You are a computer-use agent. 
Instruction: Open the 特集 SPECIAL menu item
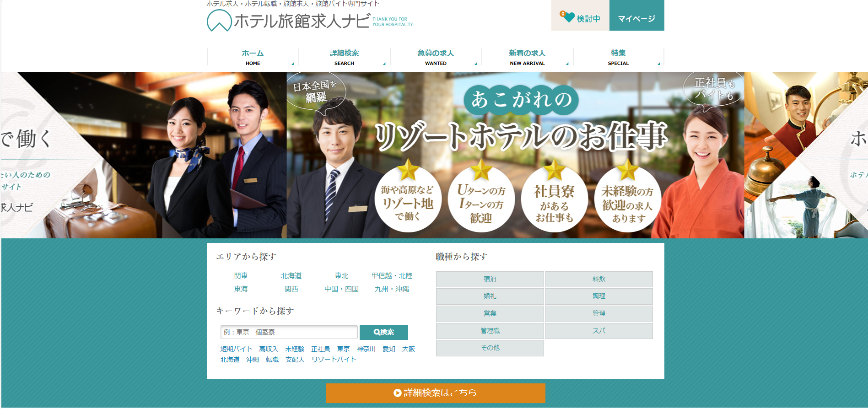coord(618,57)
